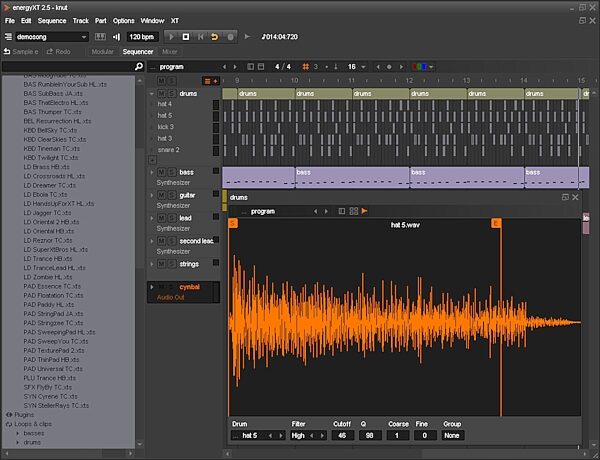This screenshot has height=460, width=600.
Task: Click the orange E end marker on waveform
Action: point(496,223)
